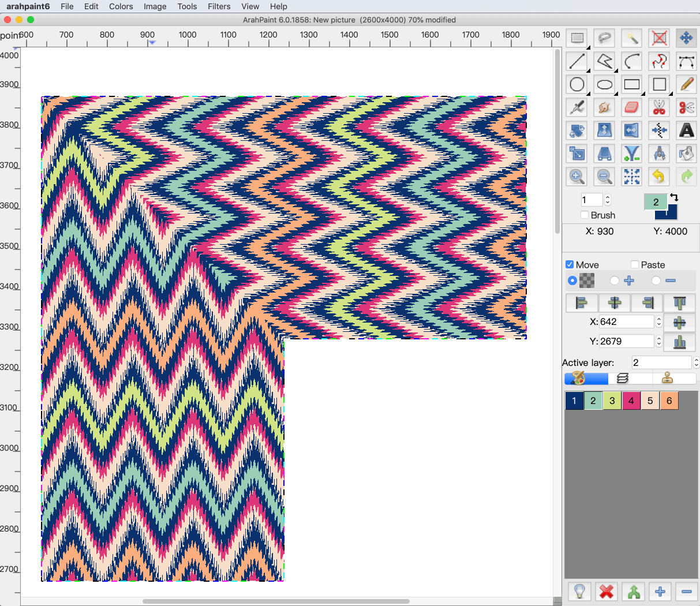Click the zoom out magnifier

604,176
